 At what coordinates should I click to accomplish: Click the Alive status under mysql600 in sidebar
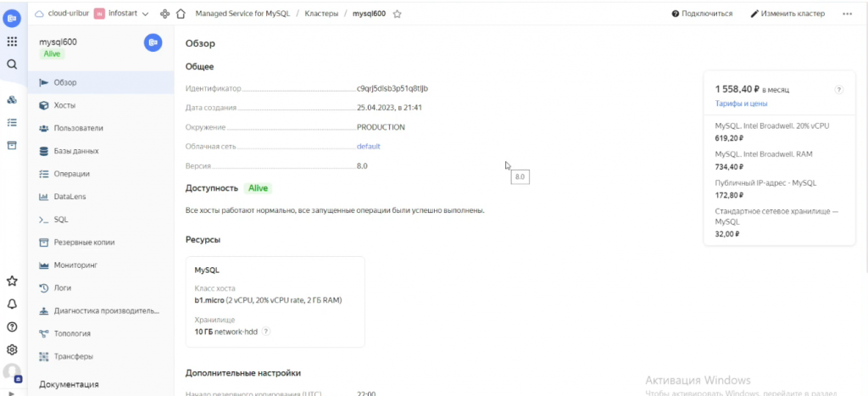coord(52,53)
